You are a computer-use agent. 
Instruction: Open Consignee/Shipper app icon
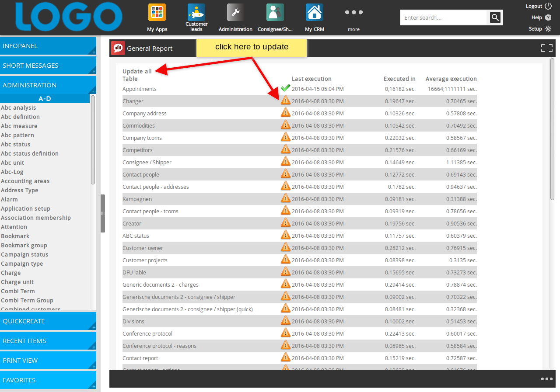tap(275, 13)
